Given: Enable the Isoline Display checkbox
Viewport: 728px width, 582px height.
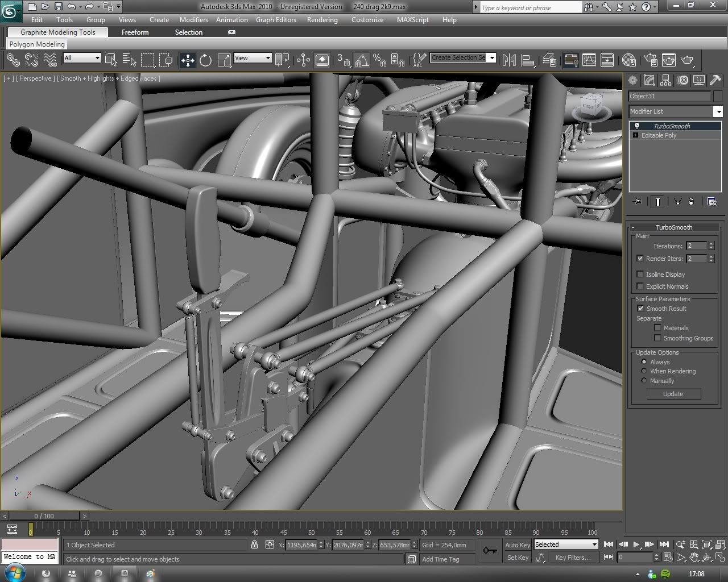Looking at the screenshot, I should [x=640, y=275].
